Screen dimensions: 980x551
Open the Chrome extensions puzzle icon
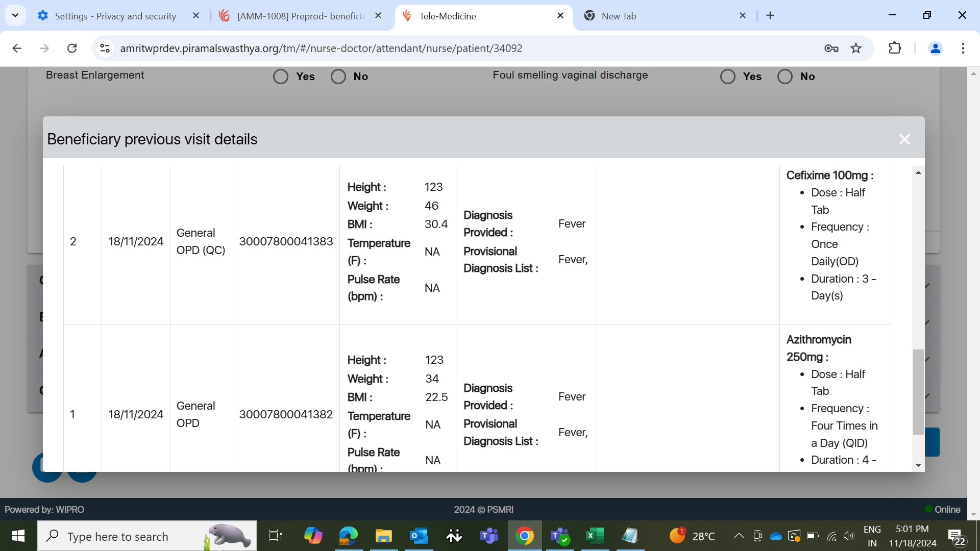tap(895, 48)
